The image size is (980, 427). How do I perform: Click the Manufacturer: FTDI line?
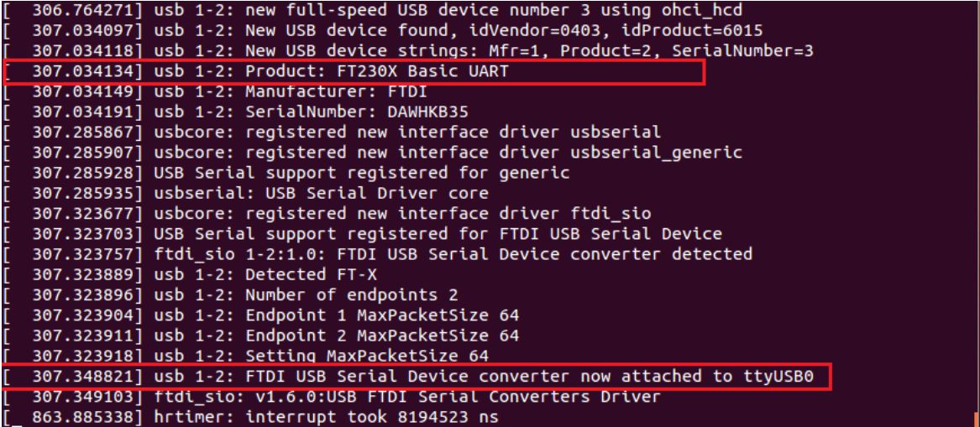coord(277,91)
